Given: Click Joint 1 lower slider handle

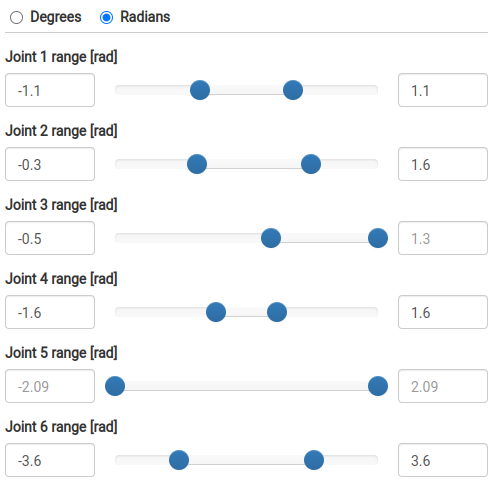Looking at the screenshot, I should point(200,90).
